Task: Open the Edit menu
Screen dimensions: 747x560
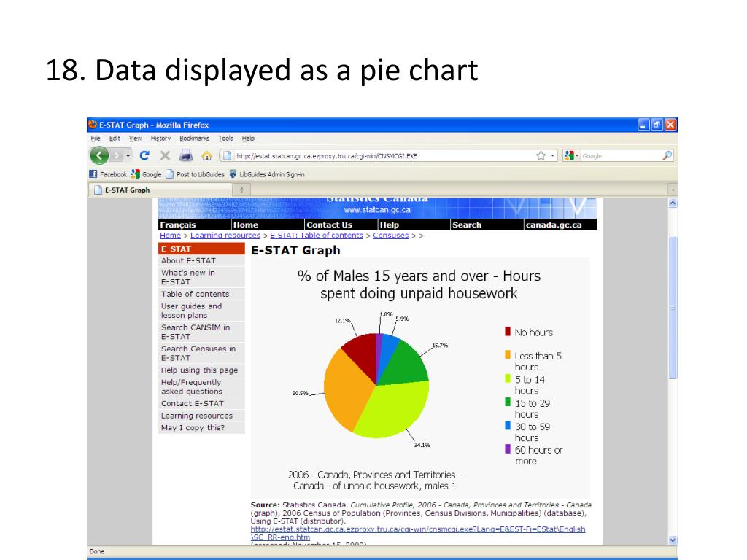Action: point(115,139)
